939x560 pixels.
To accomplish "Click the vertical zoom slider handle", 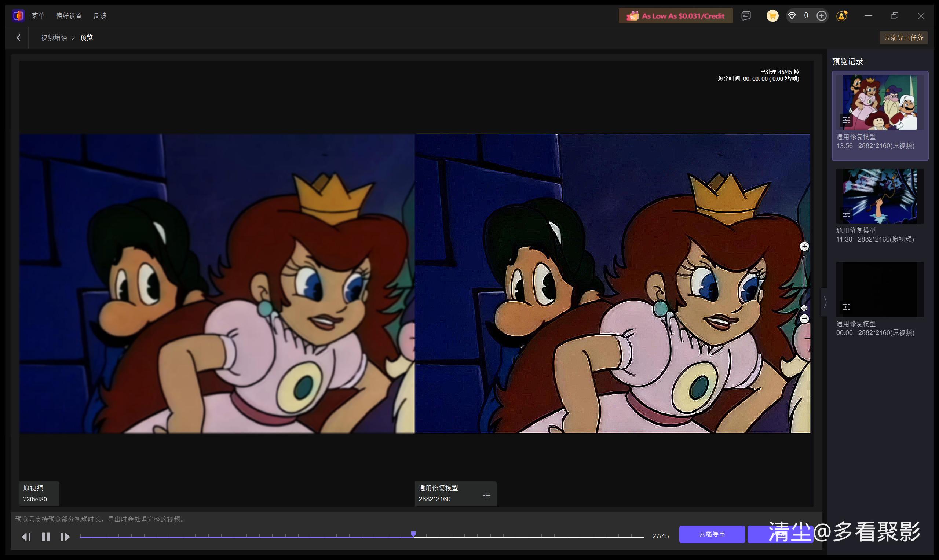I will coord(804,308).
